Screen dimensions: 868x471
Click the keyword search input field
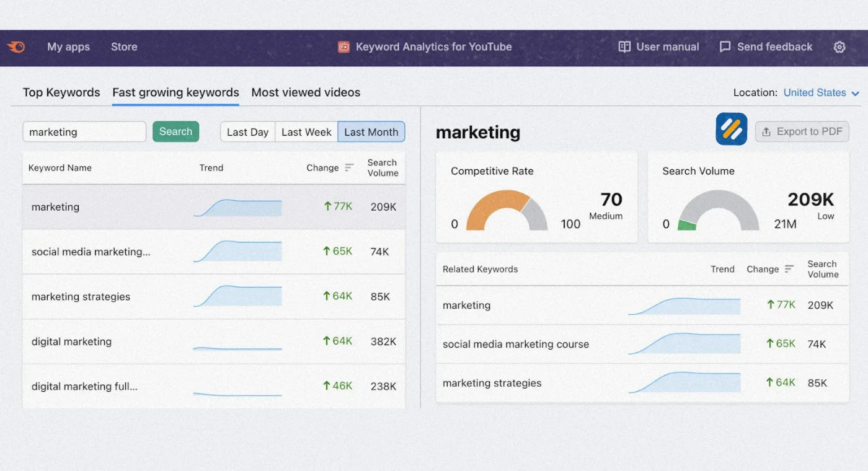(x=84, y=132)
